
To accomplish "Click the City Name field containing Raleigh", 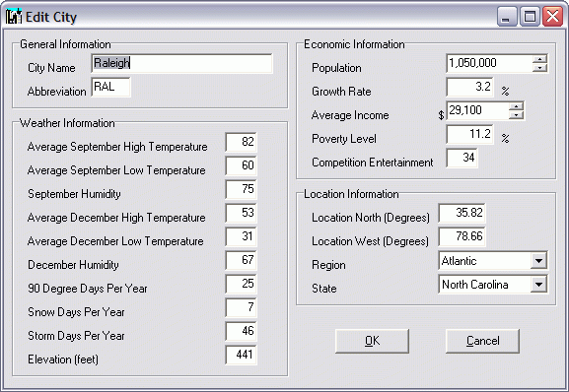I will click(181, 63).
